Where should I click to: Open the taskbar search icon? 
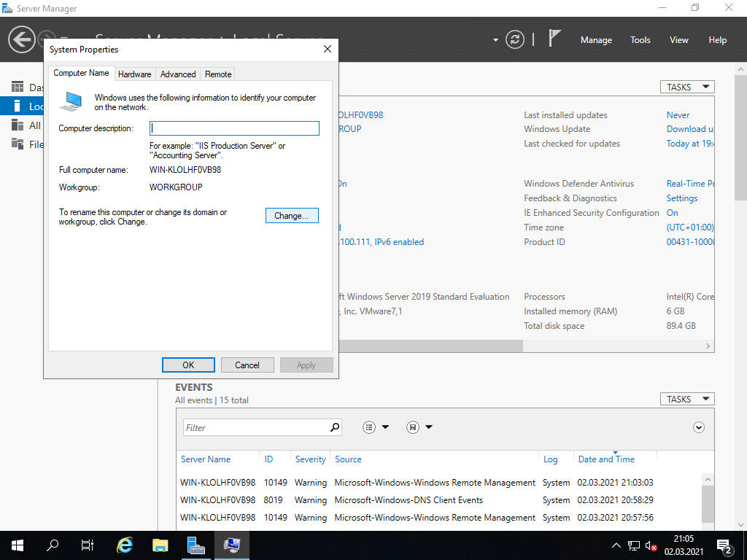tap(53, 545)
